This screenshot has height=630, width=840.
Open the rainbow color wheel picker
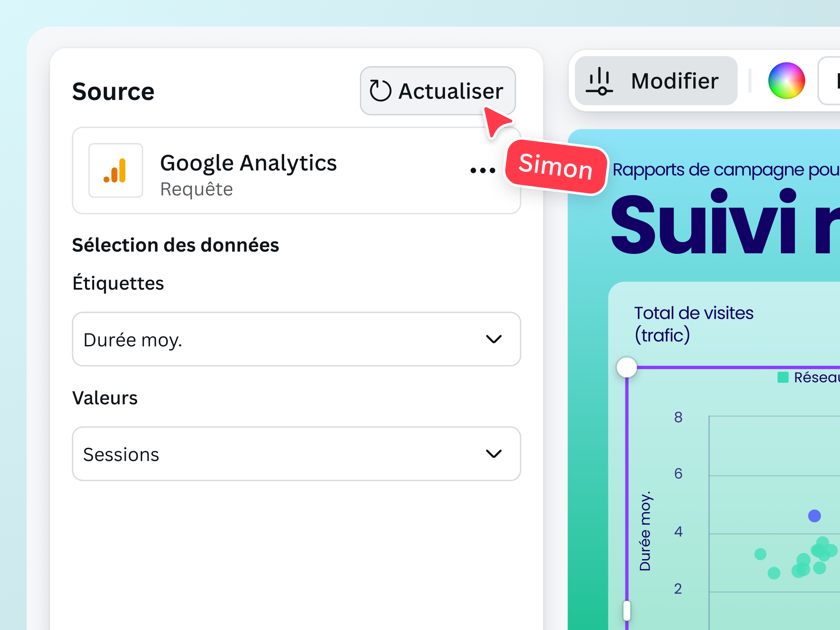[x=786, y=81]
